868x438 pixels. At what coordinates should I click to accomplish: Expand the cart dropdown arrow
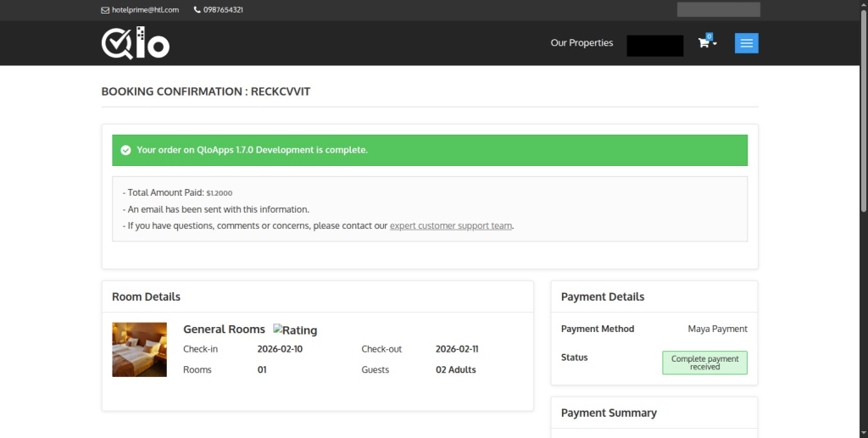715,44
